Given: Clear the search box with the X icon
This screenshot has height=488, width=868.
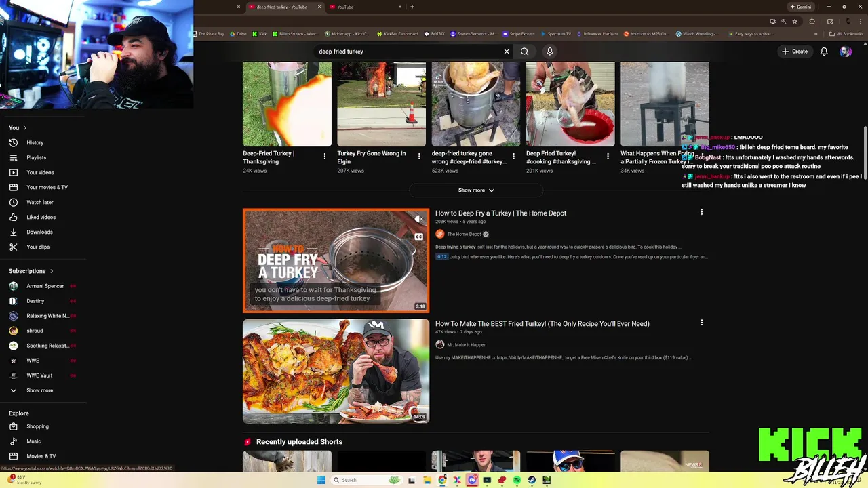Looking at the screenshot, I should tap(507, 52).
